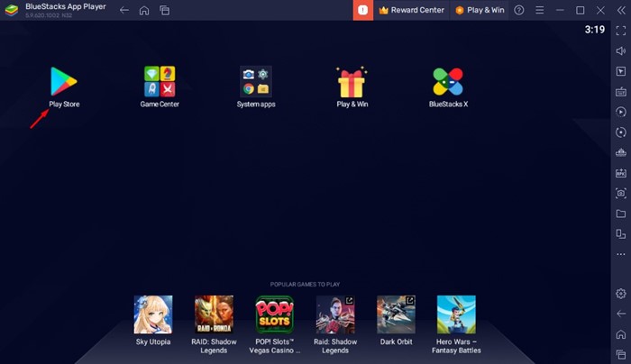Click the volume speaker icon in sidebar
This screenshot has width=631, height=364.
pyautogui.click(x=620, y=50)
